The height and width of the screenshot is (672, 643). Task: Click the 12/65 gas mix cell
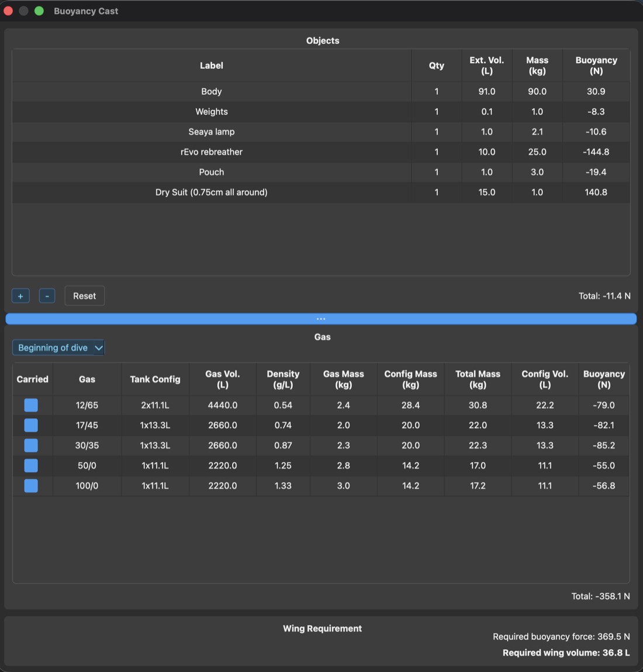(87, 405)
